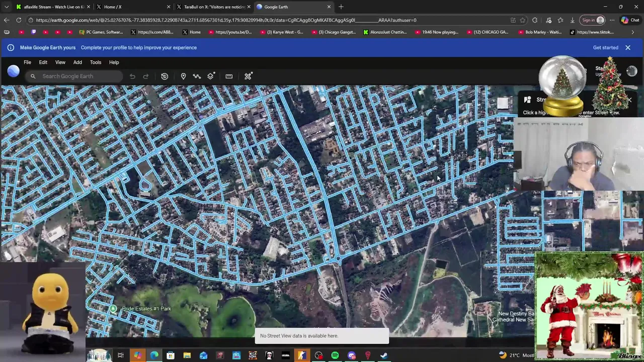Open the Bob Marley - Waiti... bookmark

(540, 32)
